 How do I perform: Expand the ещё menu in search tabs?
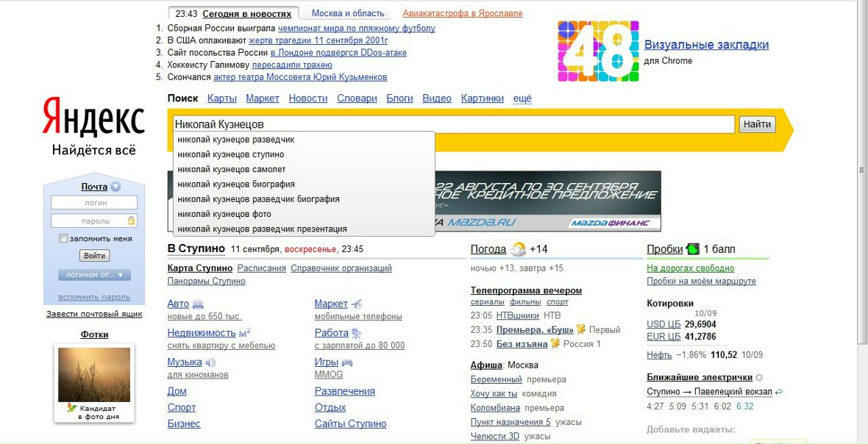(522, 99)
